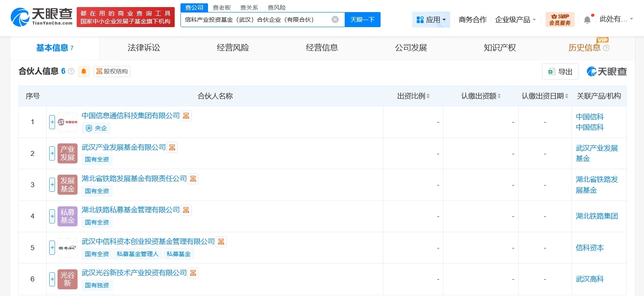Click org-chart icon beside 中国信息通信科技集团有限公司

186,115
